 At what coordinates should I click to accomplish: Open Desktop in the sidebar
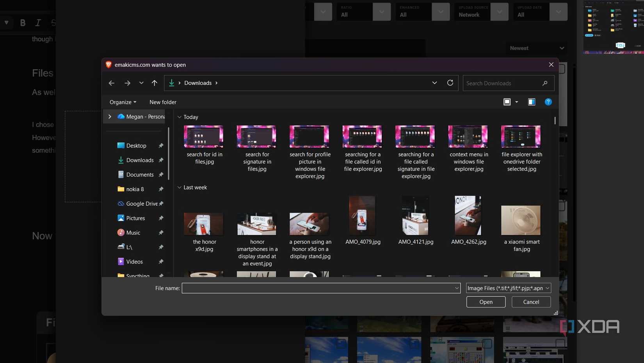click(136, 145)
